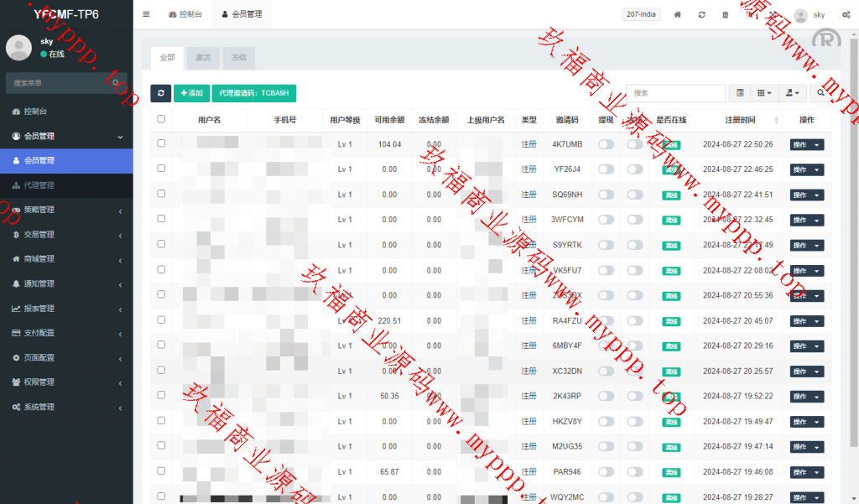Viewport: 859px width, 504px height.
Task: Toggle withdrawal switch for row YF26J4
Action: (606, 169)
